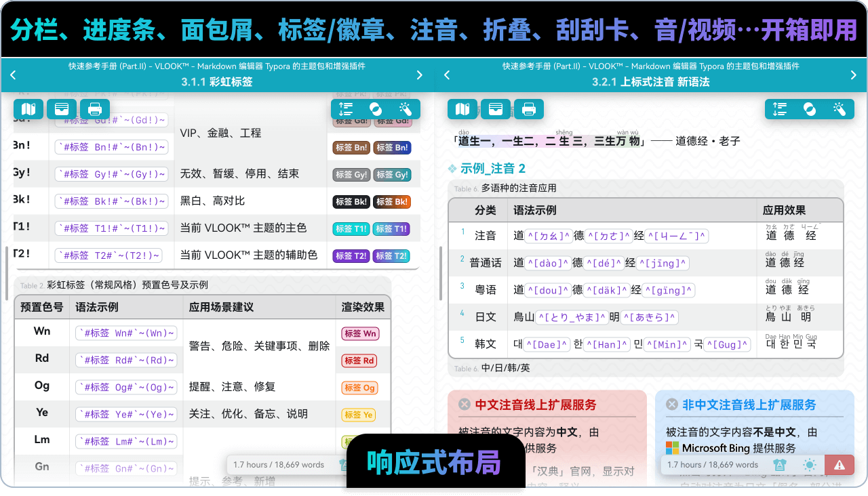Click code sample #标签 Og#`~(Og)~
The height and width of the screenshot is (496, 868).
click(126, 388)
